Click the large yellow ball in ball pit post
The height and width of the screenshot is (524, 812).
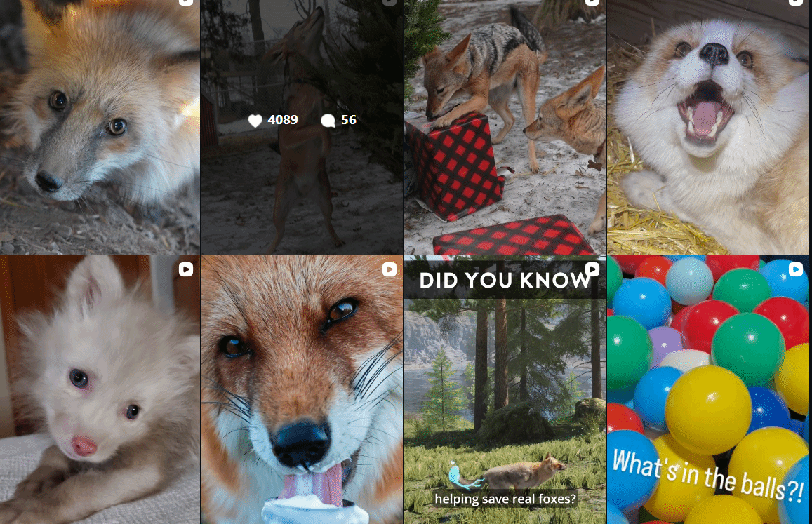708,409
